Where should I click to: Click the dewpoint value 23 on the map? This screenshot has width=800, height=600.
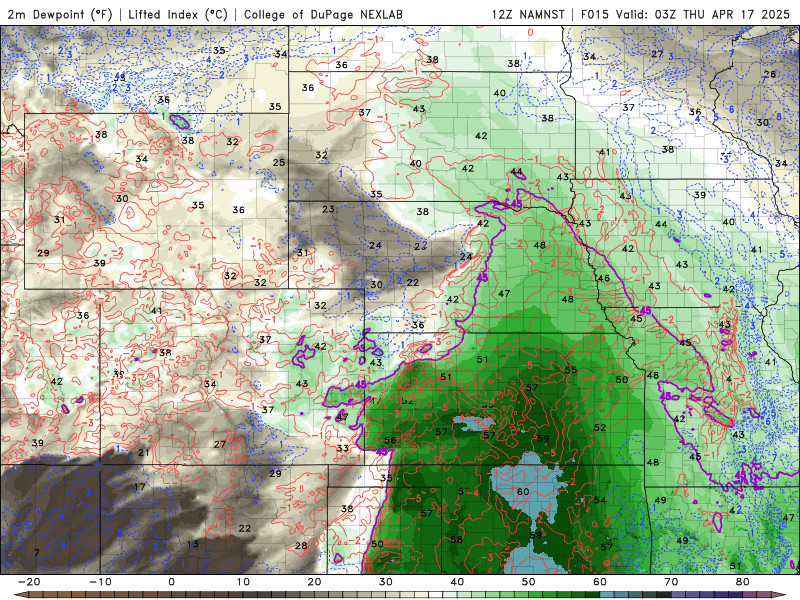click(x=328, y=209)
